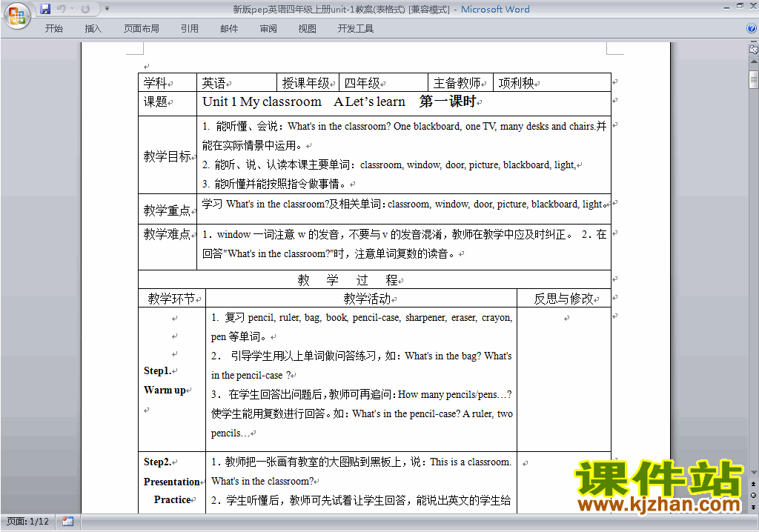Click the Presentation label
759x532 pixels.
(172, 482)
